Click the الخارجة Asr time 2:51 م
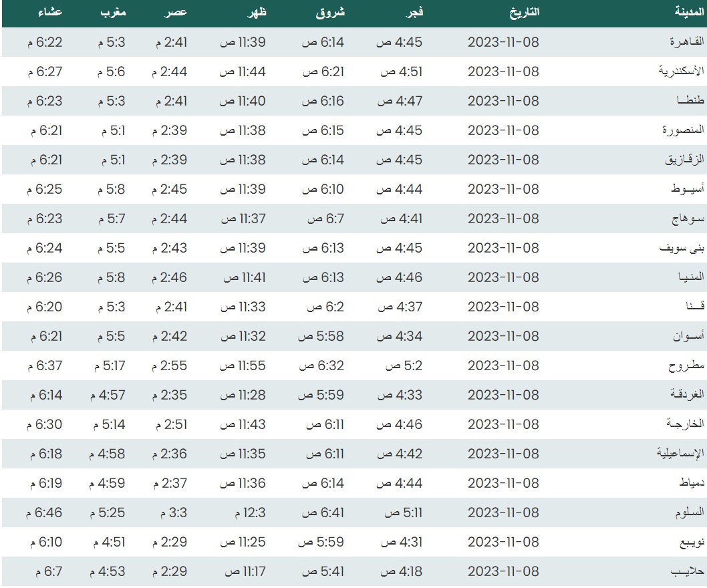This screenshot has width=707, height=588. [170, 424]
